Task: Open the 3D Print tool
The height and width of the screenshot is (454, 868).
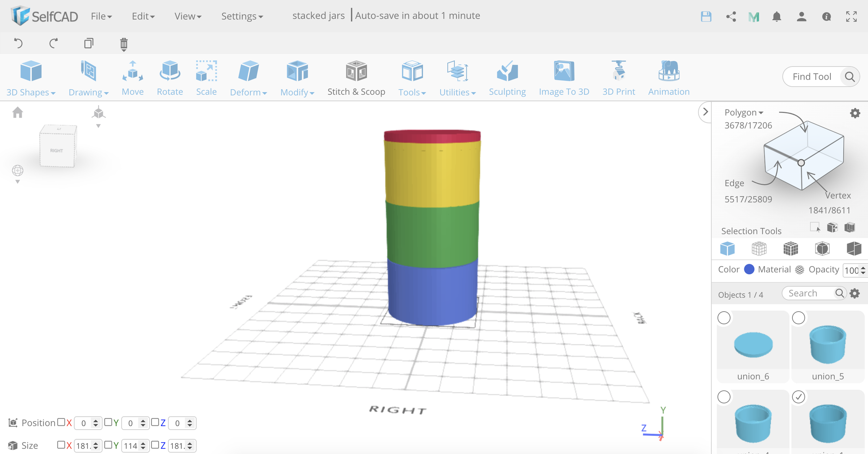Action: tap(618, 78)
